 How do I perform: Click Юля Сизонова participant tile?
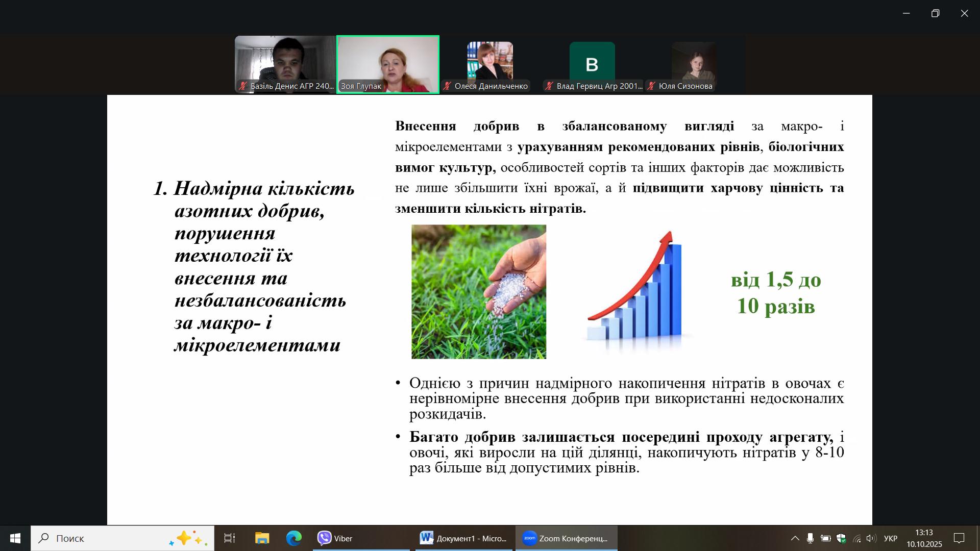click(694, 62)
